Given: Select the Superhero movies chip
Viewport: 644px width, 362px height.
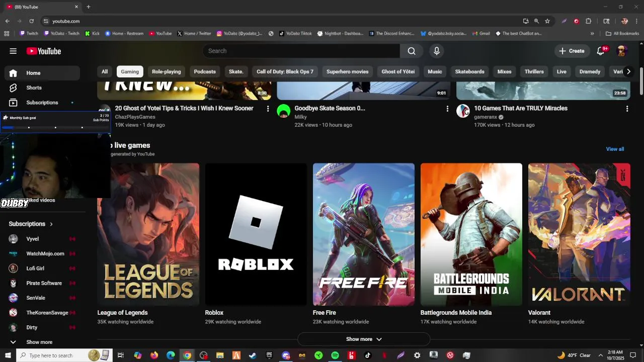Looking at the screenshot, I should [348, 72].
